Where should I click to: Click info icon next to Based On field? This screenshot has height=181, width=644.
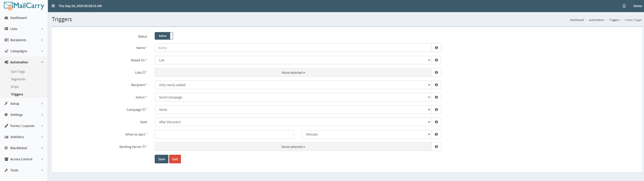coord(436,60)
